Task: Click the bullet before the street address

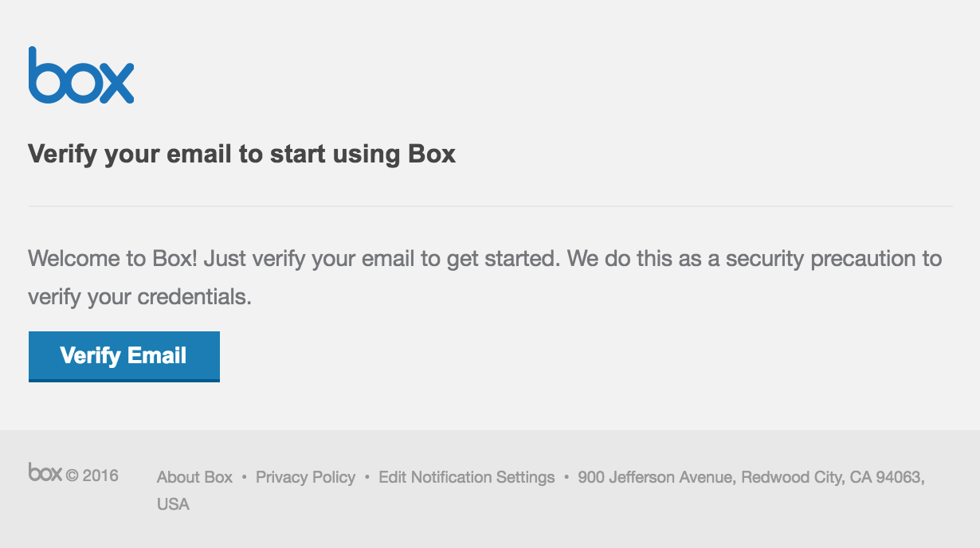Action: (x=566, y=477)
